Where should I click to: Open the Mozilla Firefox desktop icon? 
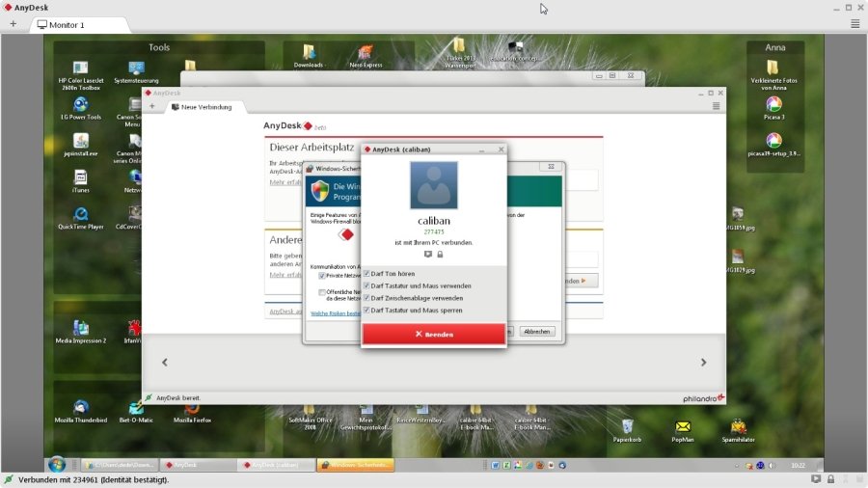[x=192, y=412]
